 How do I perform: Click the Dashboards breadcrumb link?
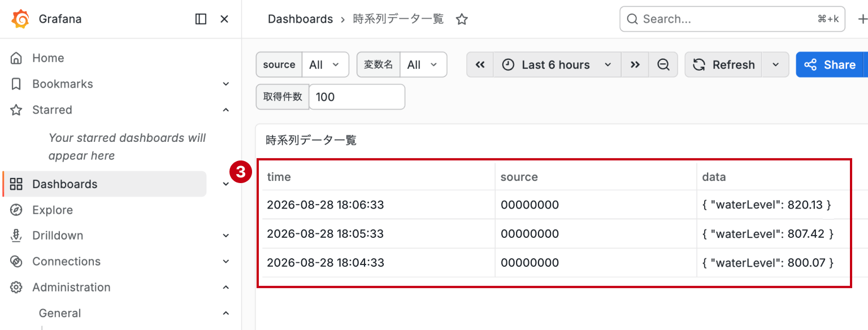tap(300, 19)
